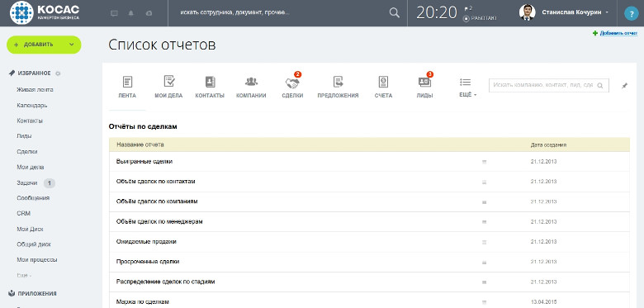Click the settings gear next to Избранное
644x308 pixels.
(x=58, y=73)
